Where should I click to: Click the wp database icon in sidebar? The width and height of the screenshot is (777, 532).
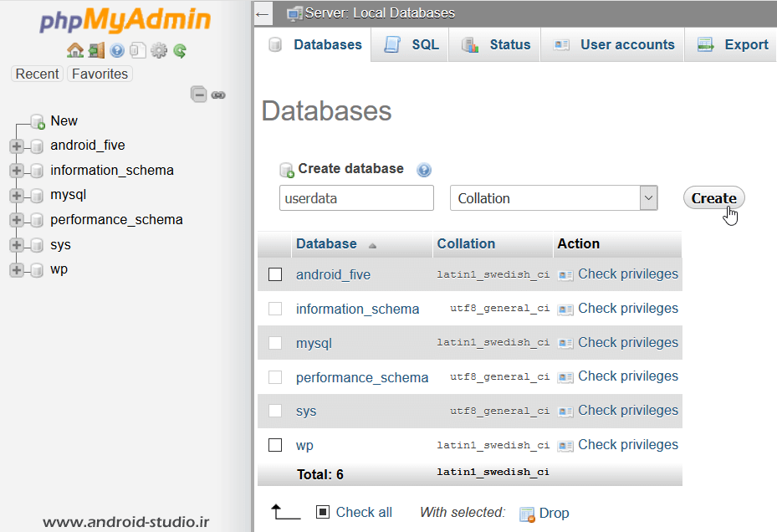tap(37, 270)
